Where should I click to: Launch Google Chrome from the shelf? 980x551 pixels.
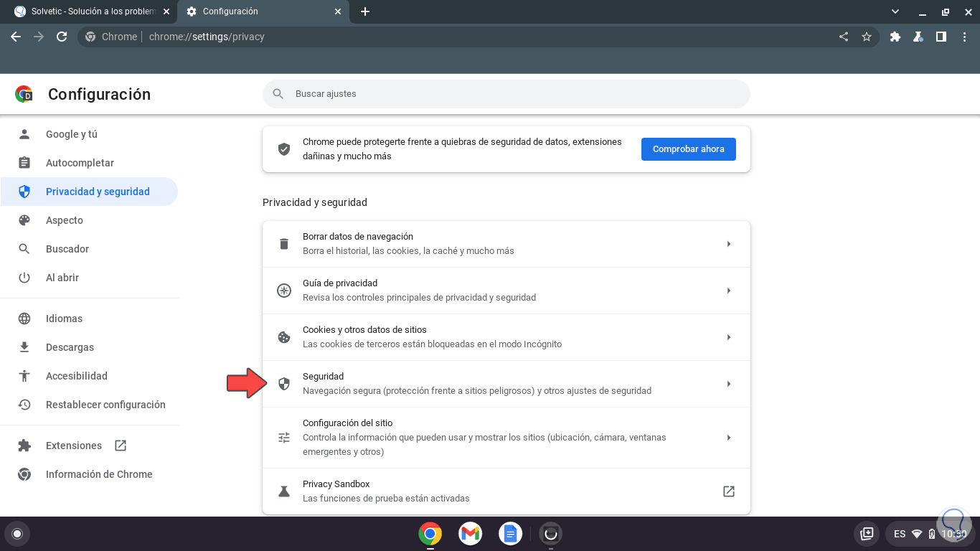coord(430,534)
